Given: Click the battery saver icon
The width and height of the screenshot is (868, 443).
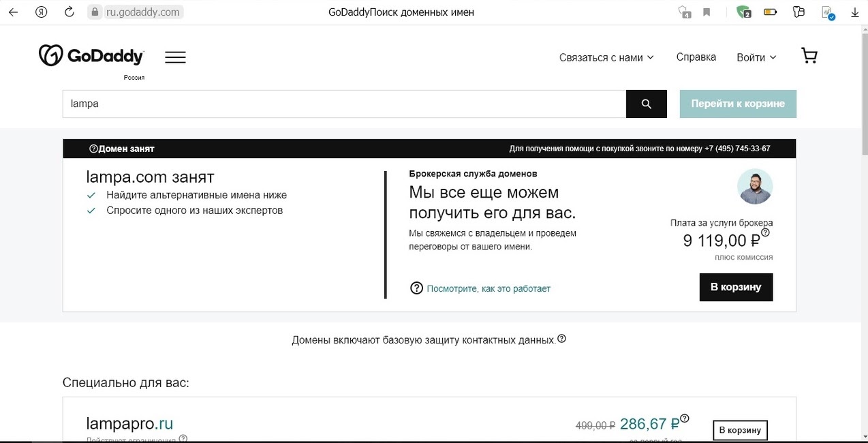Looking at the screenshot, I should point(770,12).
